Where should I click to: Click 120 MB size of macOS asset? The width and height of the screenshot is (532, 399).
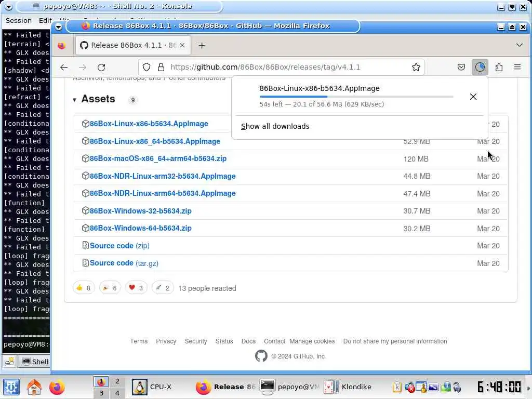[x=416, y=159]
